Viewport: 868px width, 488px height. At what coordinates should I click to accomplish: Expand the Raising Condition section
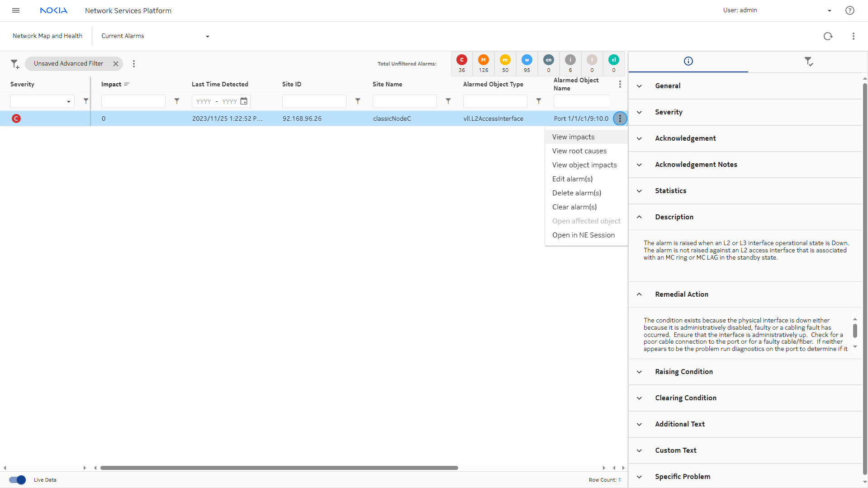tap(683, 372)
